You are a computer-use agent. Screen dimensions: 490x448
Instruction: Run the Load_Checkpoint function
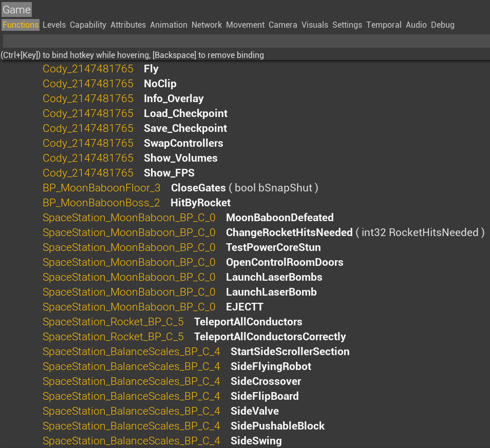coord(185,113)
